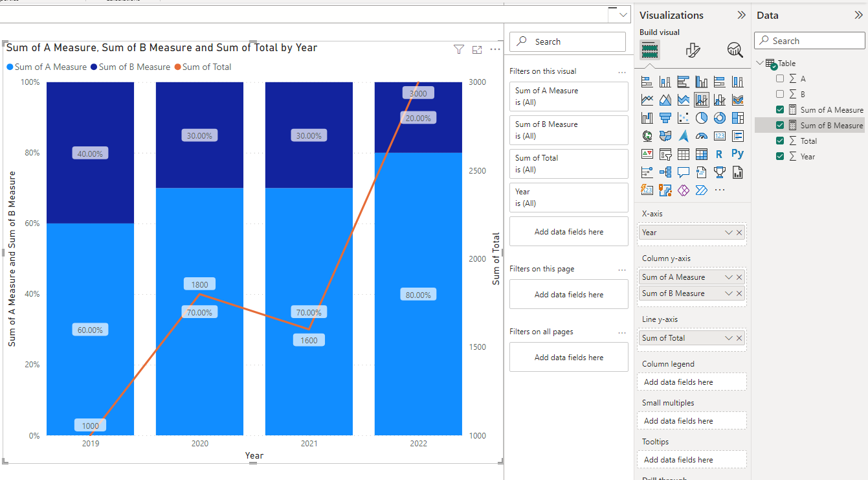Check the A field checkbox
This screenshot has width=868, height=480.
[x=780, y=78]
